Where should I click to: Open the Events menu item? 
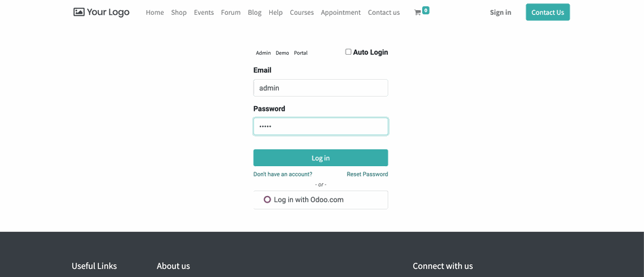[x=204, y=13]
